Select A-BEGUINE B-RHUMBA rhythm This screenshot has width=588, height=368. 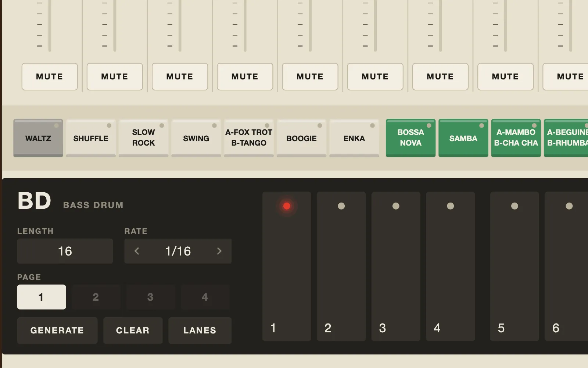click(x=566, y=138)
